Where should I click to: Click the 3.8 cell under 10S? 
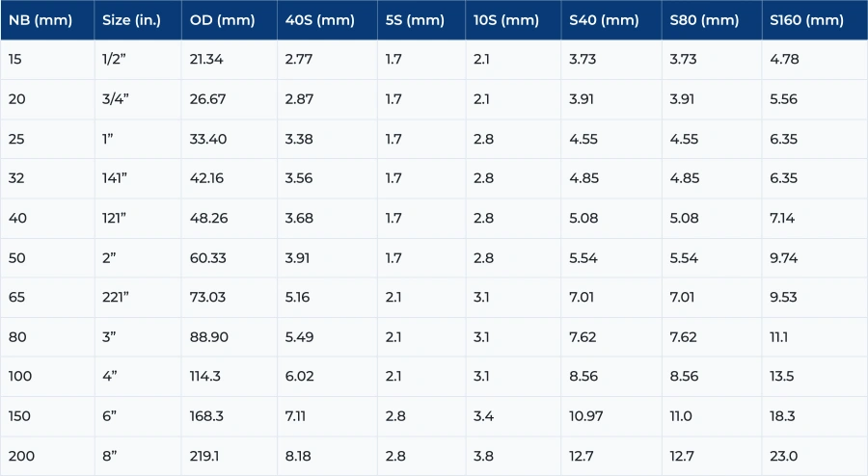pos(483,456)
